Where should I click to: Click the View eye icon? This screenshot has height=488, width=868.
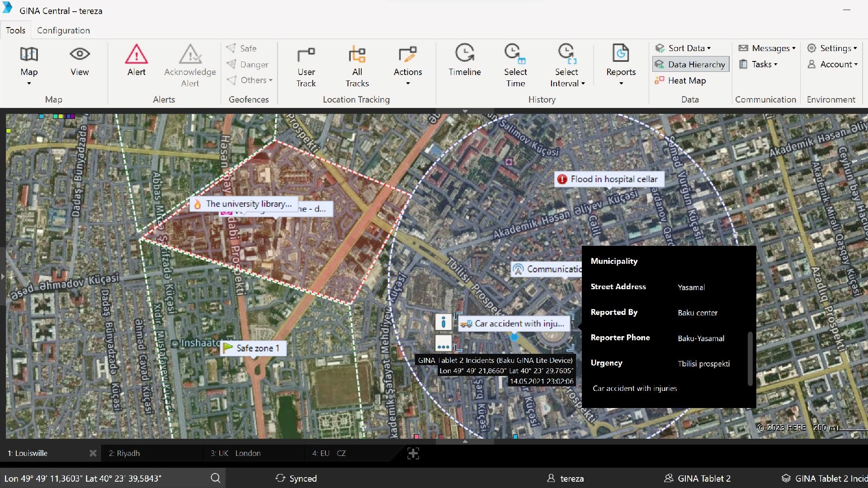80,54
